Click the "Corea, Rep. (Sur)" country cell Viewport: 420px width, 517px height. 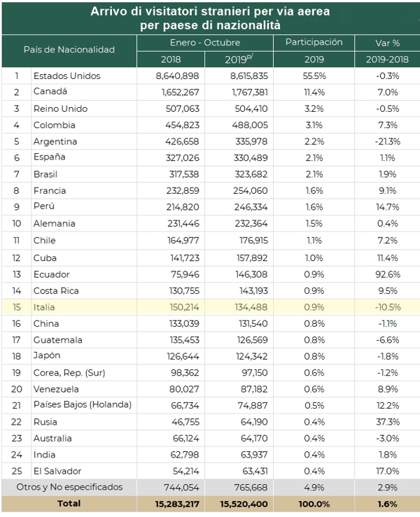69,373
